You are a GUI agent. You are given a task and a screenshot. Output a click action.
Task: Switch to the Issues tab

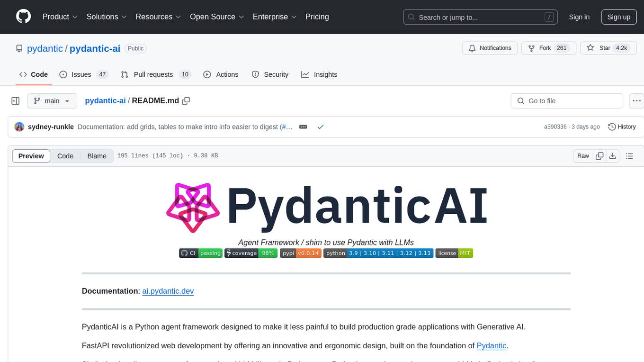(x=84, y=74)
